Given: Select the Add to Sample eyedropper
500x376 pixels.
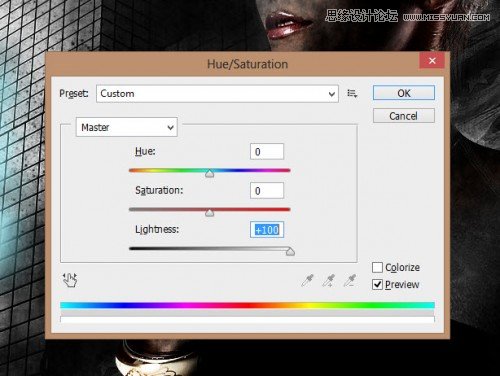Looking at the screenshot, I should (329, 280).
